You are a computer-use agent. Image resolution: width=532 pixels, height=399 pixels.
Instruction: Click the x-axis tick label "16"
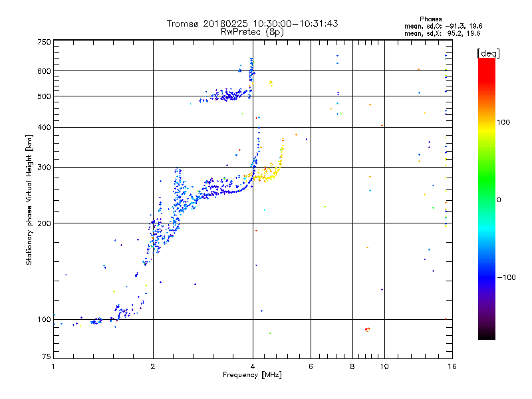pyautogui.click(x=452, y=366)
